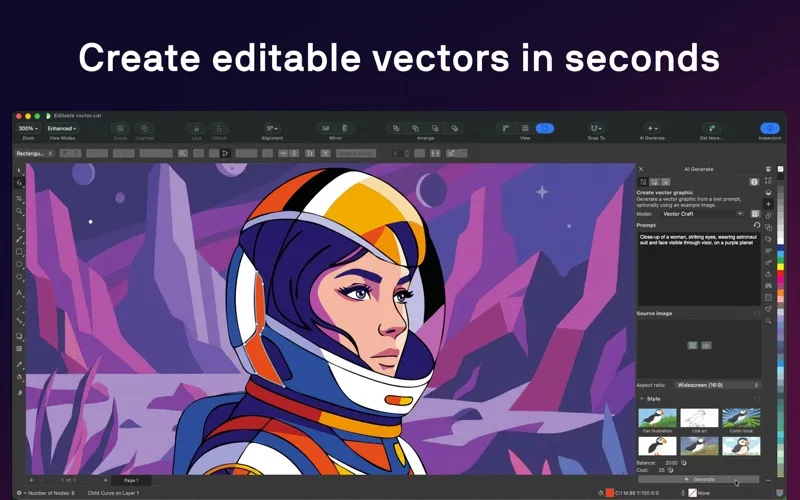Open the Find binoculars inspector

768,286
